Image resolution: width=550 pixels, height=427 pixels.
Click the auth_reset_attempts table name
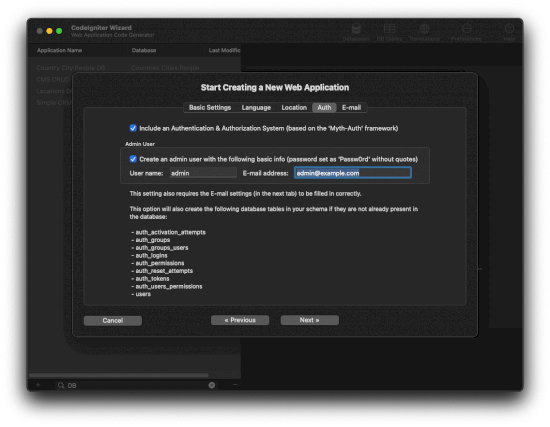coord(164,271)
